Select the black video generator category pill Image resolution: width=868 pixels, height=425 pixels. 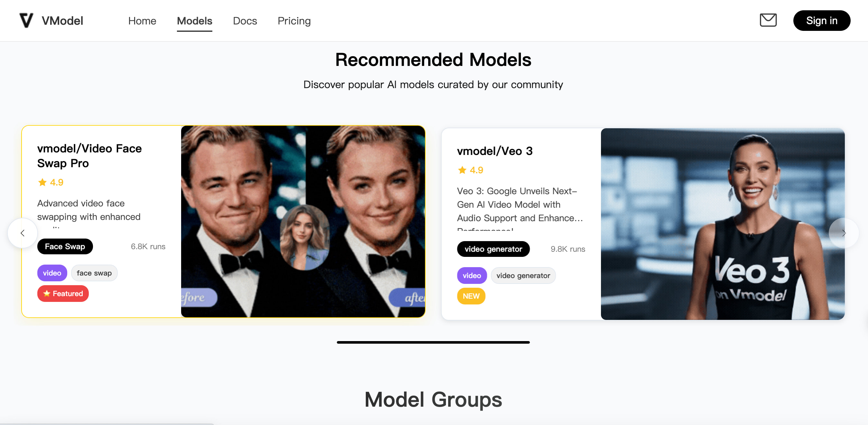[493, 249]
